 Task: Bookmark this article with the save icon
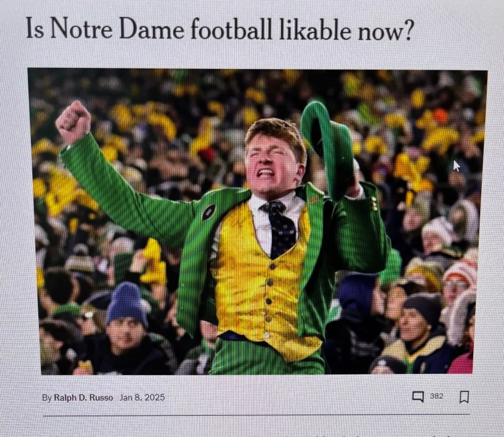point(464,397)
